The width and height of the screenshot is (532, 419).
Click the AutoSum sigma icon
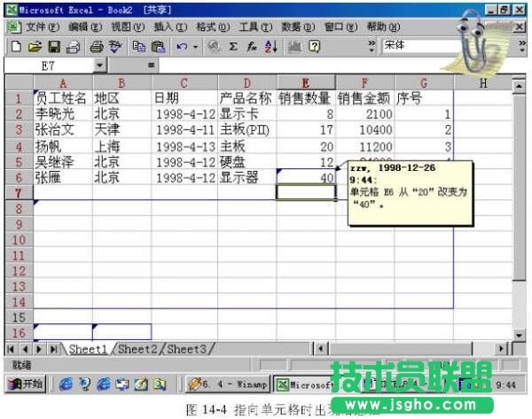tap(233, 46)
